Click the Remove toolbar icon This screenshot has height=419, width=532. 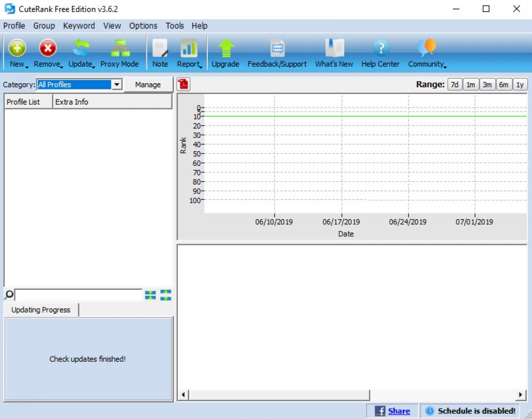tap(48, 48)
